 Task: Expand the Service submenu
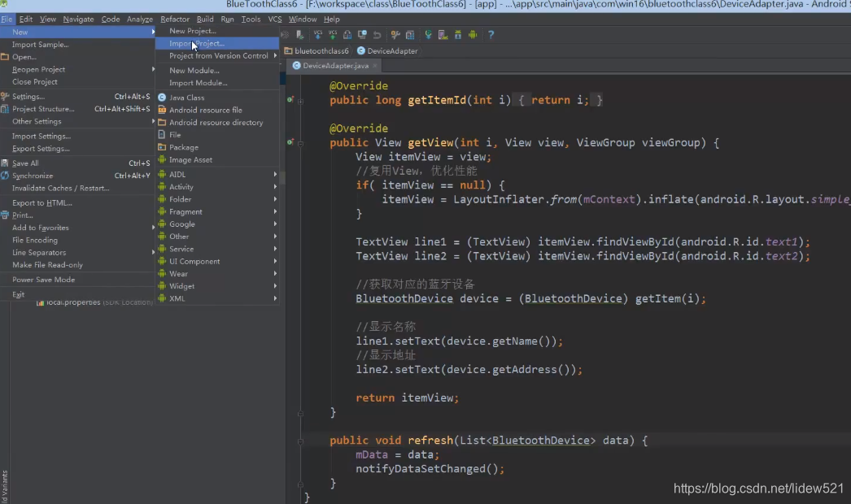coord(217,249)
